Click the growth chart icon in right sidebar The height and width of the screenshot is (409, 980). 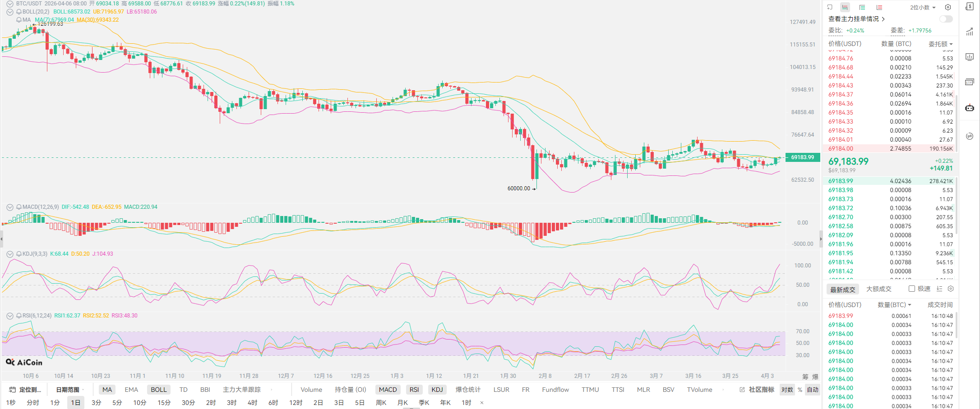[x=969, y=32]
